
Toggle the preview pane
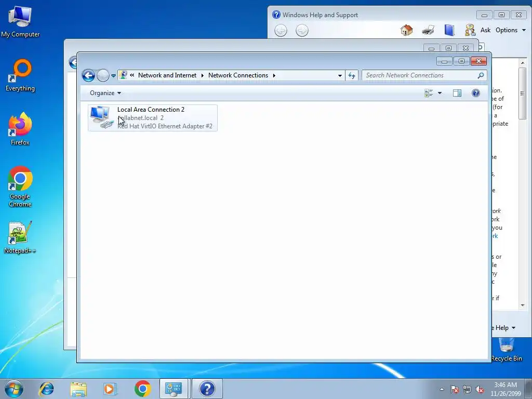[x=457, y=93]
